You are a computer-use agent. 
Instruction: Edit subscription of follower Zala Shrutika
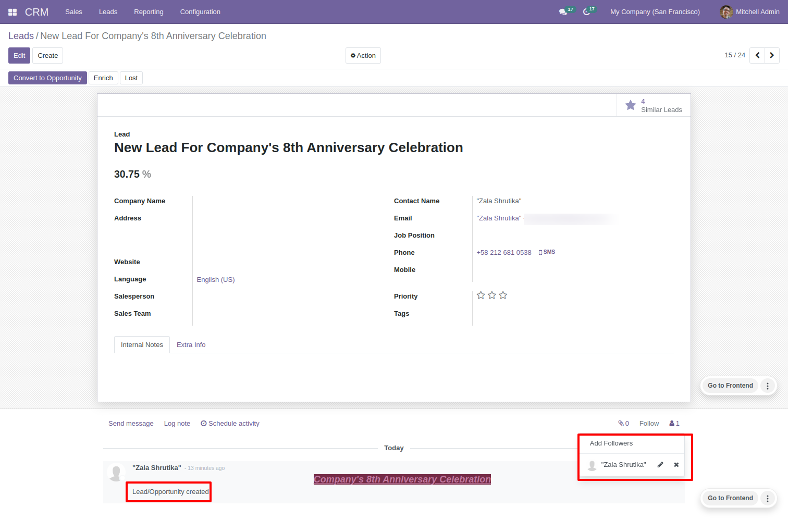(660, 465)
